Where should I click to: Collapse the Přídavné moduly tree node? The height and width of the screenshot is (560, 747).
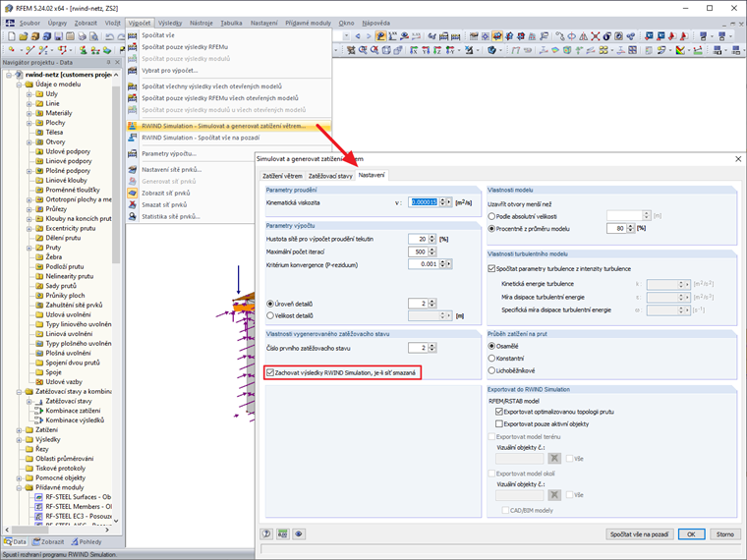[19, 487]
